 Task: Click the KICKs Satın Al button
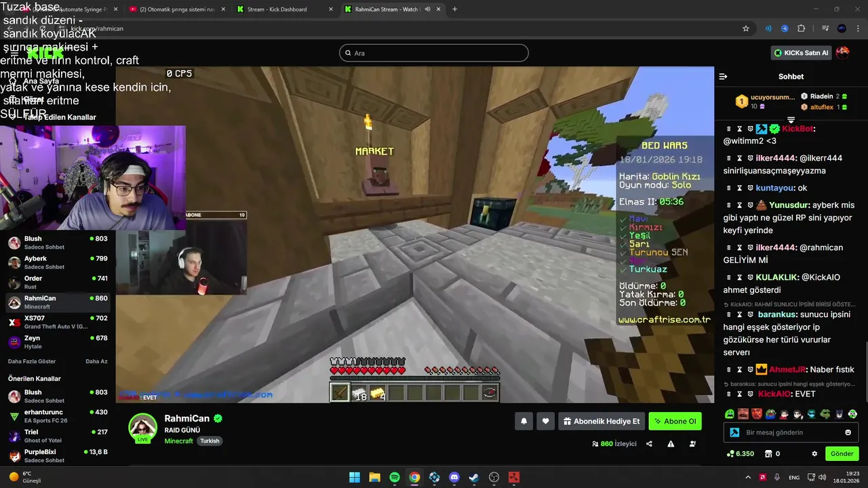(x=801, y=53)
